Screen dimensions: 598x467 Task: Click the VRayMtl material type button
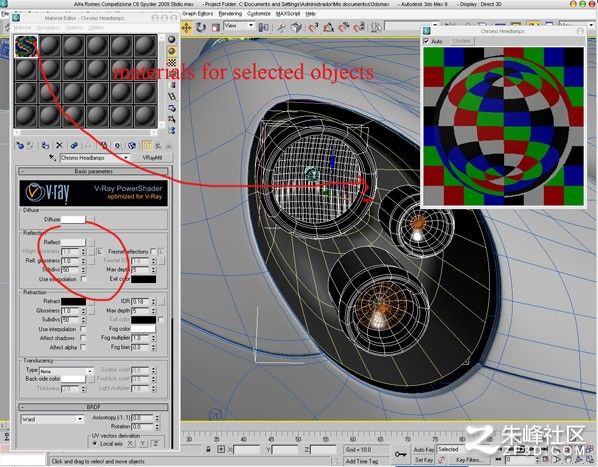click(153, 158)
